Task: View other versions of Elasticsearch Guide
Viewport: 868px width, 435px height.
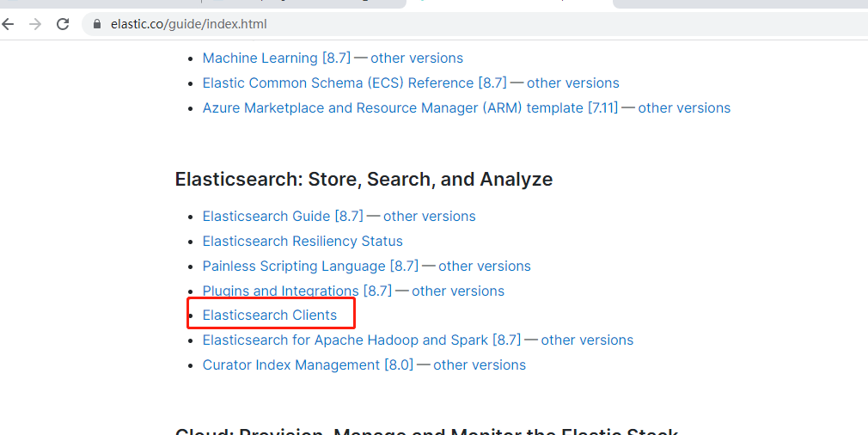Action: click(x=430, y=217)
